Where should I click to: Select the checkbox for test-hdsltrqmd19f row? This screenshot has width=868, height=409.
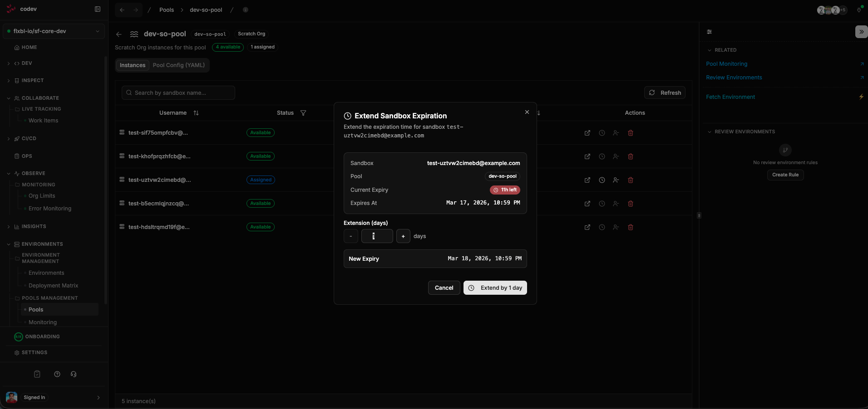pyautogui.click(x=122, y=227)
